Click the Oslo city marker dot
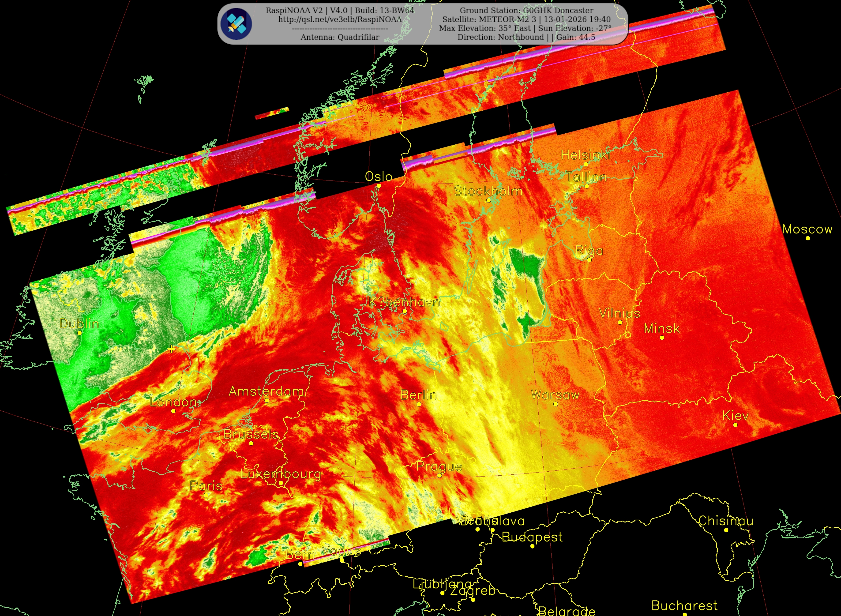Image resolution: width=841 pixels, height=616 pixels. pos(379,186)
